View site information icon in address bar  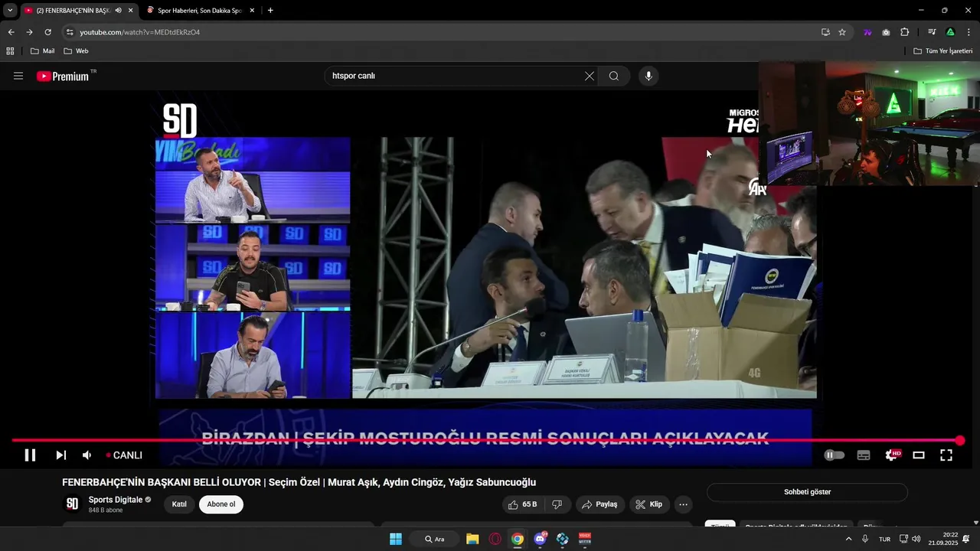(x=70, y=32)
